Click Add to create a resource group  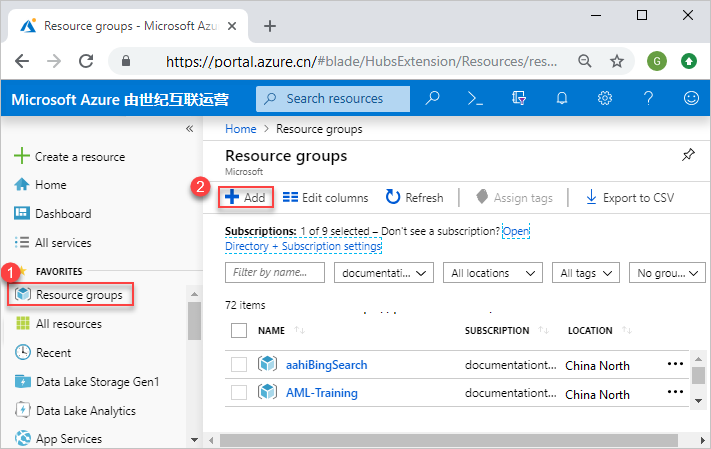click(245, 198)
